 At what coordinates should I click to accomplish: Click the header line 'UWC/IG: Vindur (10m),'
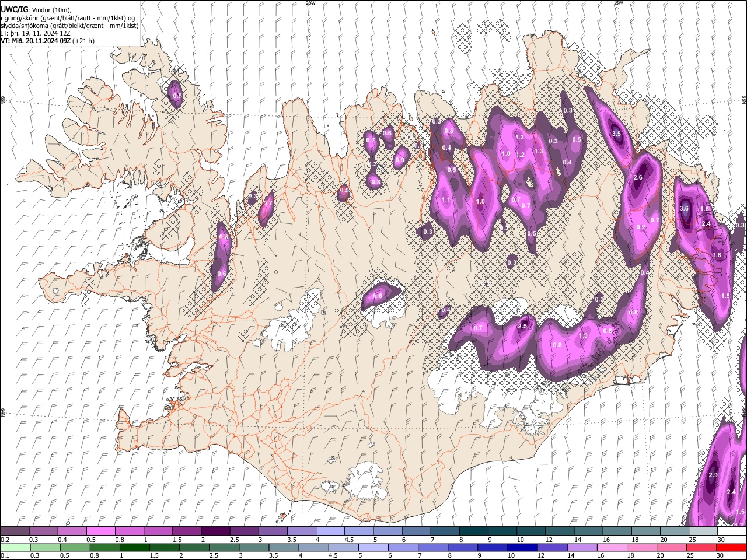click(36, 9)
